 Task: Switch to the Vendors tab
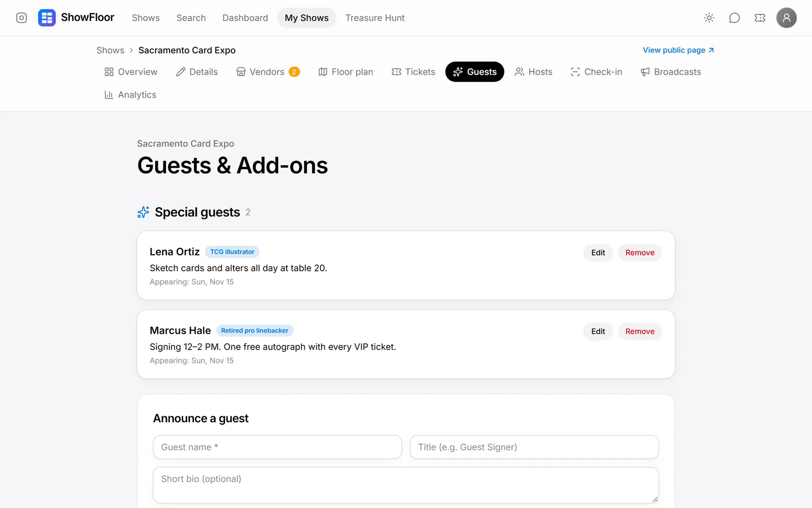(x=268, y=72)
